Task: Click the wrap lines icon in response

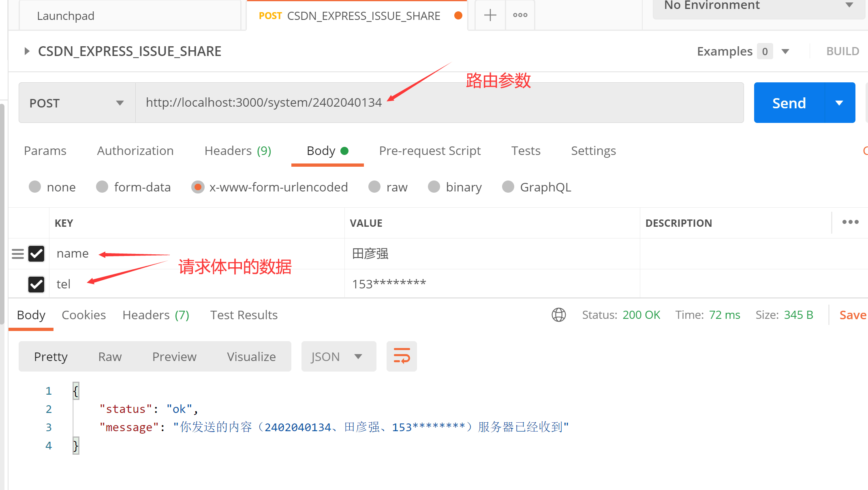Action: (402, 356)
